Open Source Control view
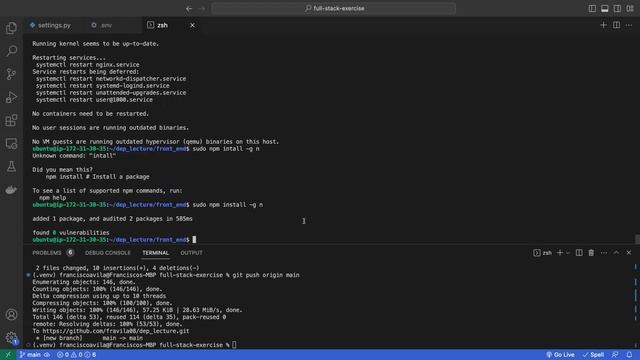The width and height of the screenshot is (640, 360). click(x=11, y=74)
